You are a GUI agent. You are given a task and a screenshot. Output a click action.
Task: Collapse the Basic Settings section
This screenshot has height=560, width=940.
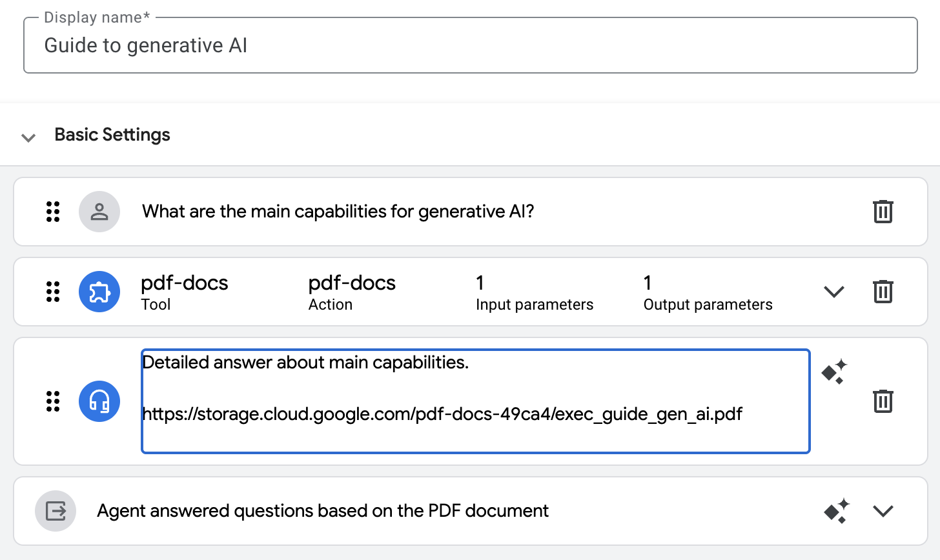[x=28, y=137]
